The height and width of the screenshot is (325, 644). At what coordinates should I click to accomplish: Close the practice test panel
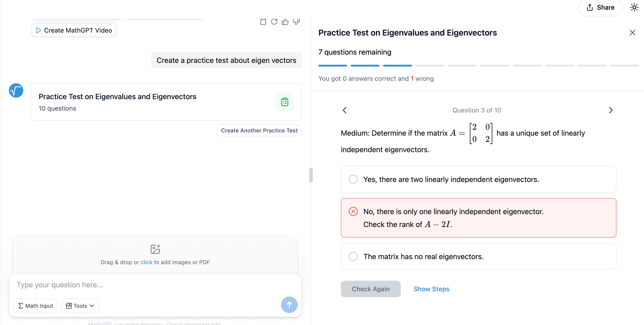pos(632,32)
